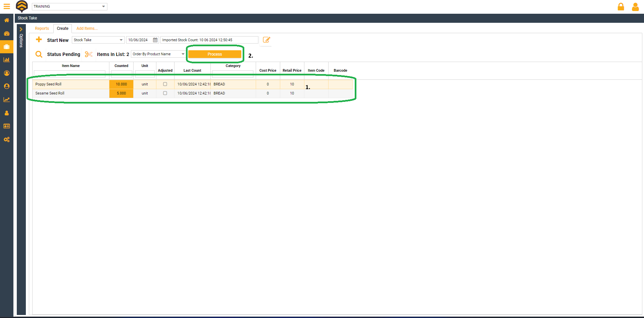Click the scissors icon next to Status Pending
The image size is (644, 318).
pyautogui.click(x=88, y=54)
